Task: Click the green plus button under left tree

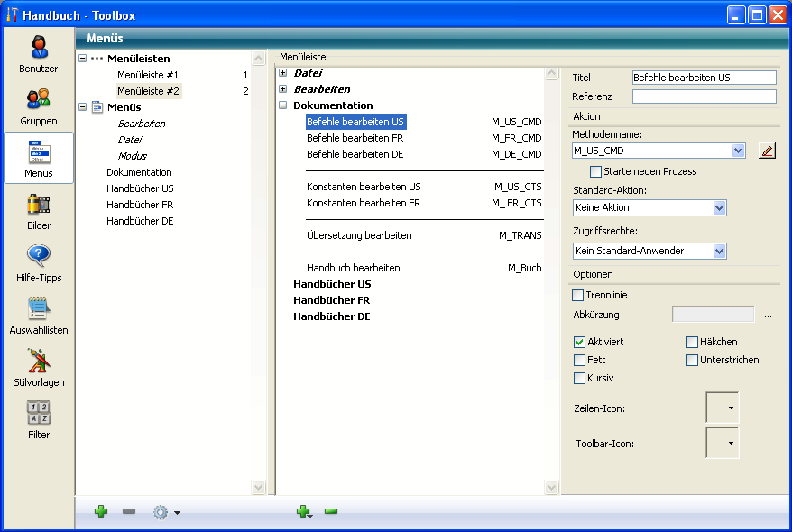Action: 101,512
